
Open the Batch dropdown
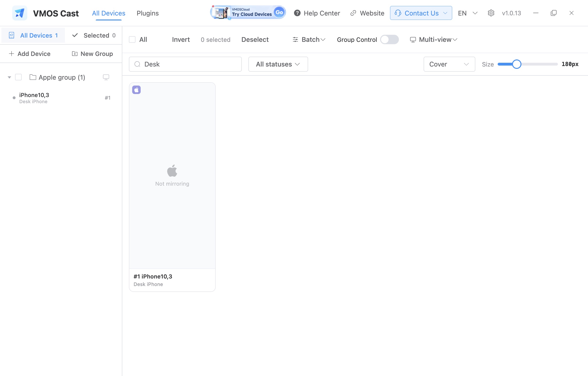[309, 39]
